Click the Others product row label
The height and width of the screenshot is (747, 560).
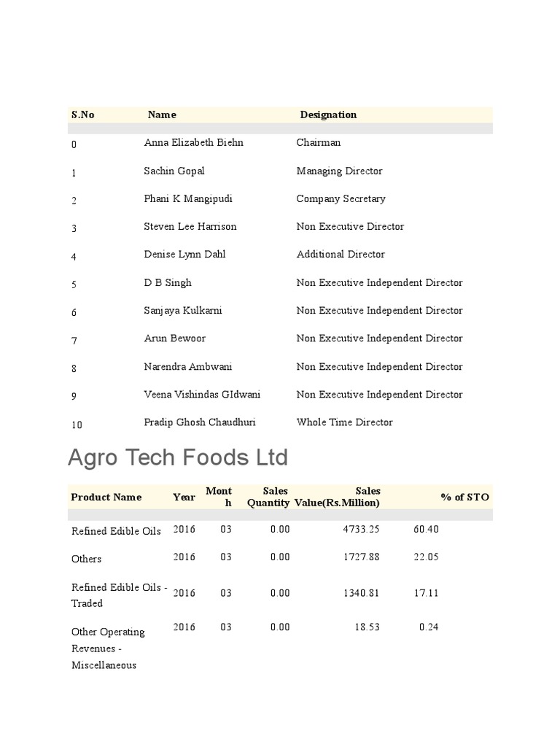point(86,559)
